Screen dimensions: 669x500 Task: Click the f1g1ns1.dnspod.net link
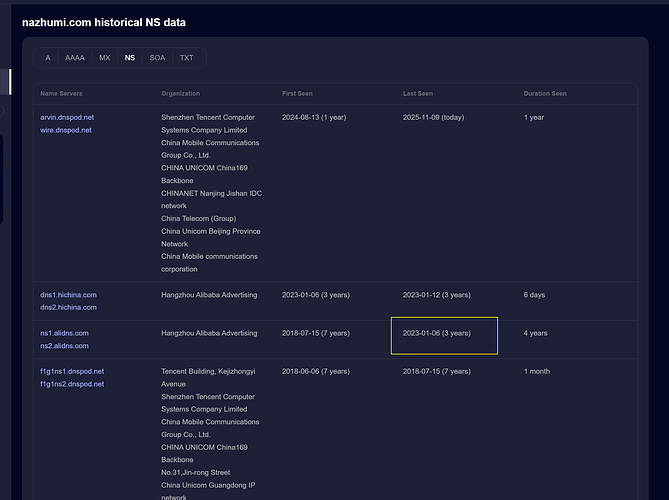72,371
